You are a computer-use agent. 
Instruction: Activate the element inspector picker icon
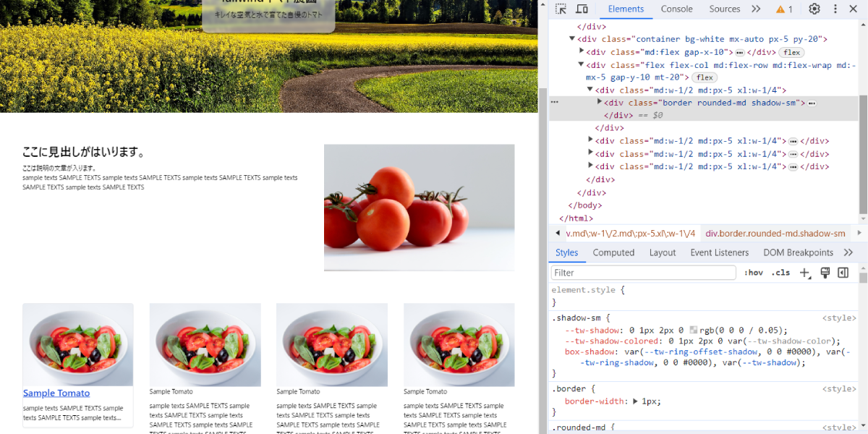561,9
